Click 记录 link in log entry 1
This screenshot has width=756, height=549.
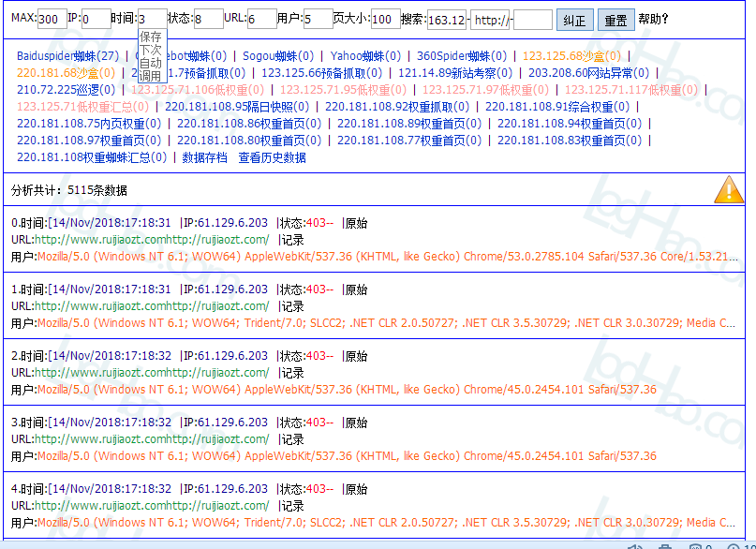tap(292, 306)
